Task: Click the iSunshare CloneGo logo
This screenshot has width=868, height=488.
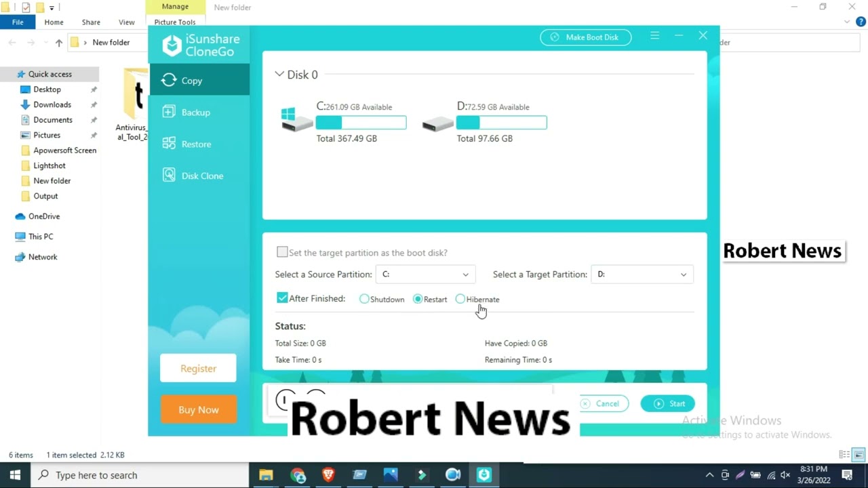Action: coord(201,45)
